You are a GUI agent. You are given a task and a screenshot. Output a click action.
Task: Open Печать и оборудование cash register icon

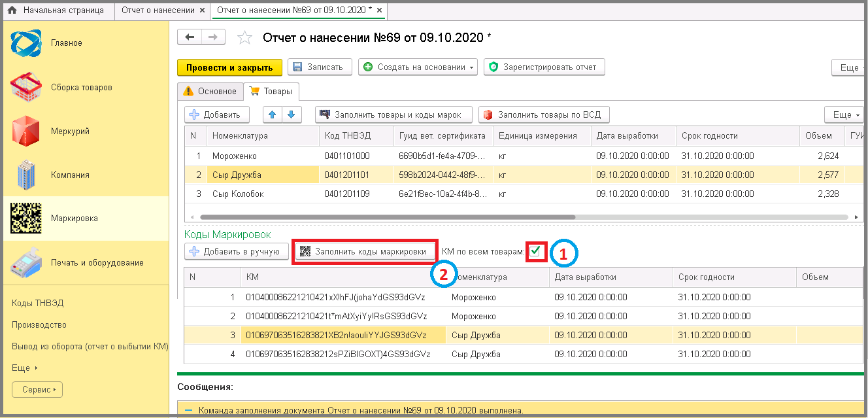point(26,262)
